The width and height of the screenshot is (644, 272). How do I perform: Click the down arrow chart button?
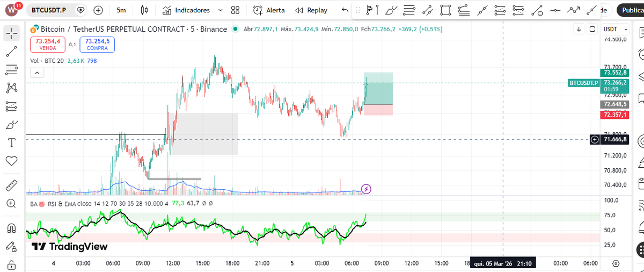(x=579, y=29)
